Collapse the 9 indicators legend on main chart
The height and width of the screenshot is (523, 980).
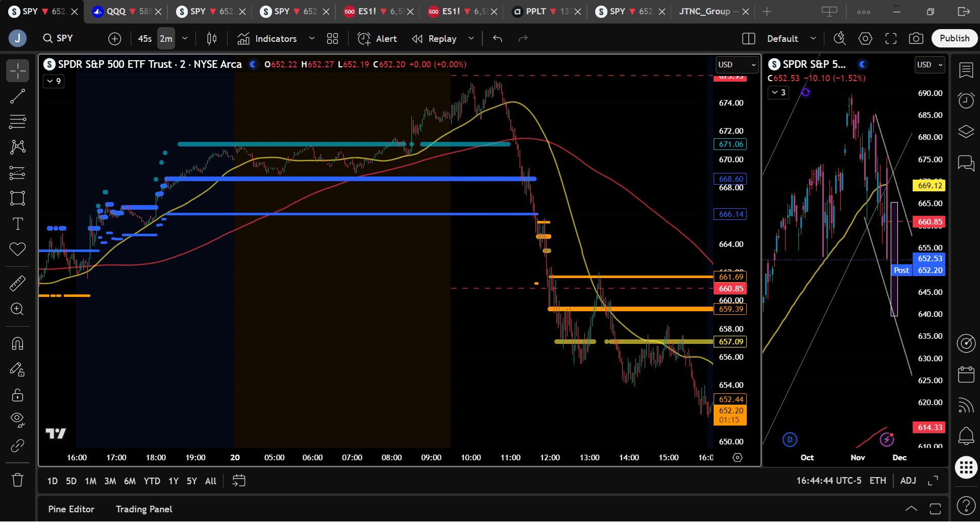[54, 81]
